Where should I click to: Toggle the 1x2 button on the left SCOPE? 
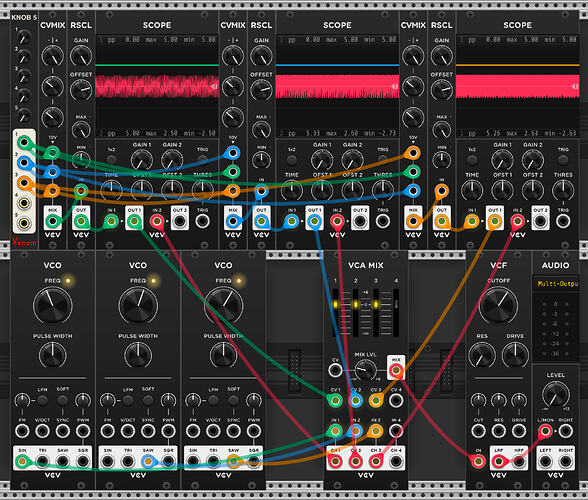point(111,160)
